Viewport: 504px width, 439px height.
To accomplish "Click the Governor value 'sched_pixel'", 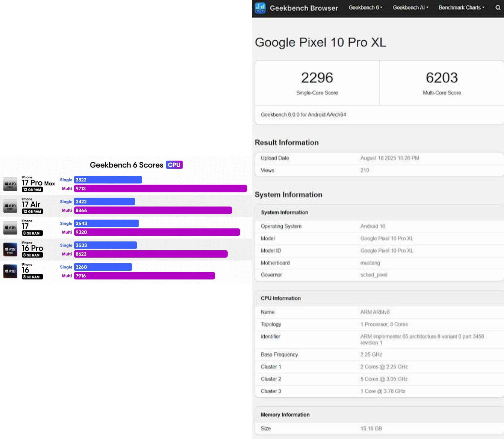I will click(374, 275).
